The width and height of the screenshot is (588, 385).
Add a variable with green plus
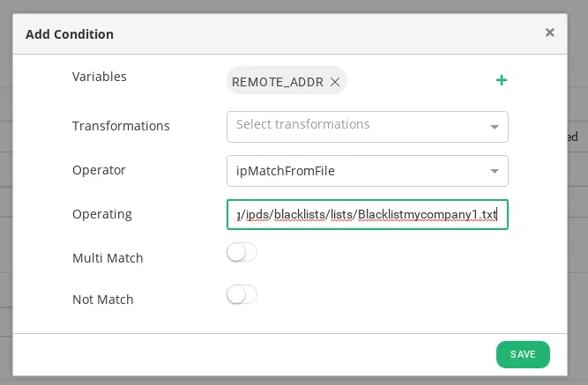click(x=502, y=81)
